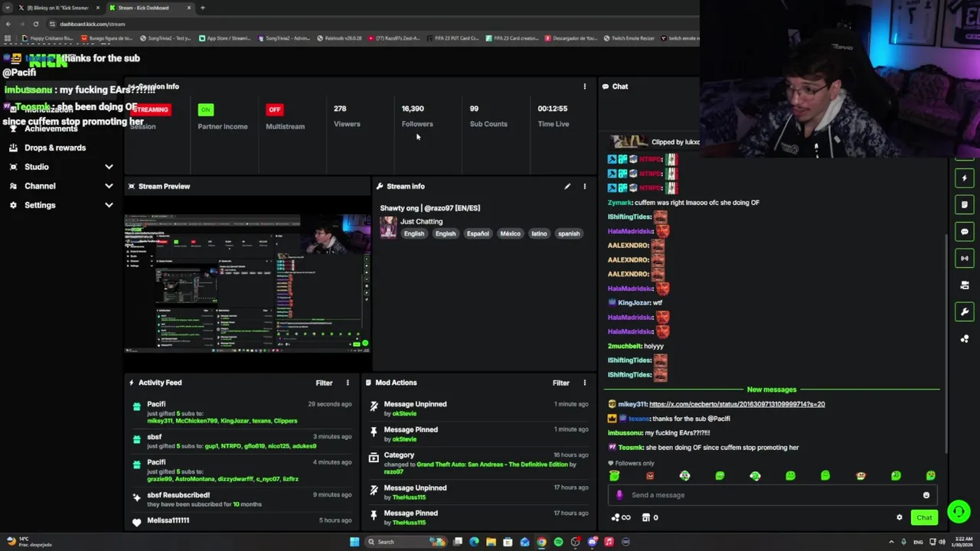Viewport: 980px width, 551px height.
Task: Open Google Chrome from the taskbar
Action: pyautogui.click(x=541, y=542)
